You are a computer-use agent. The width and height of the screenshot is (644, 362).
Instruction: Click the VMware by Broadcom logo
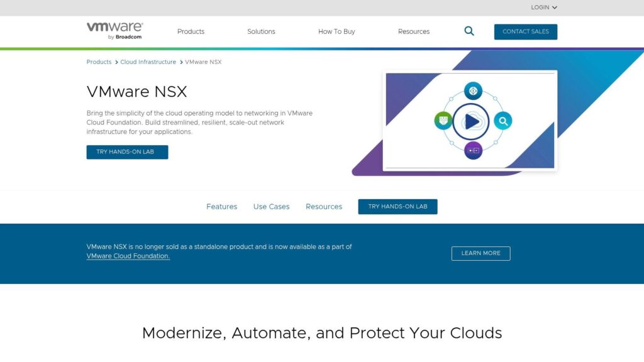114,31
